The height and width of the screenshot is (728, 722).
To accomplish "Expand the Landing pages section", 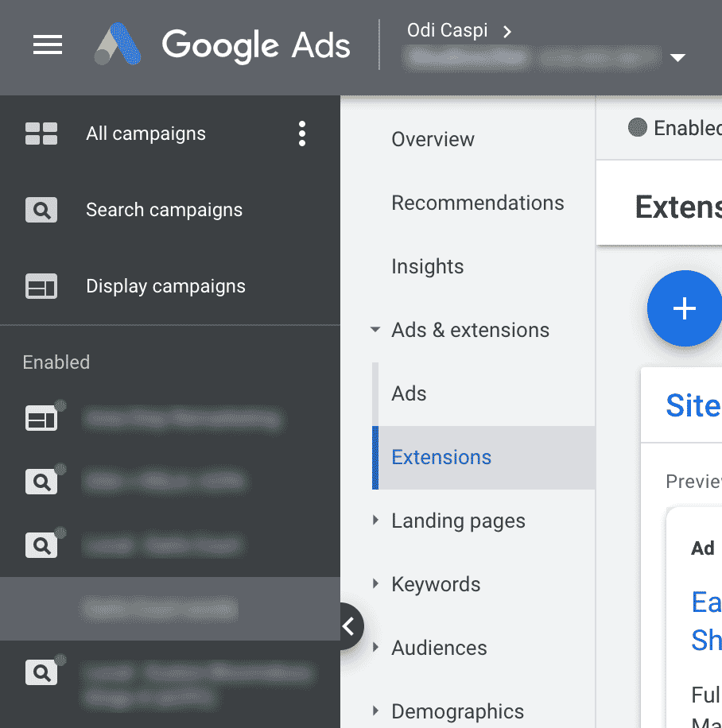I will (x=375, y=521).
